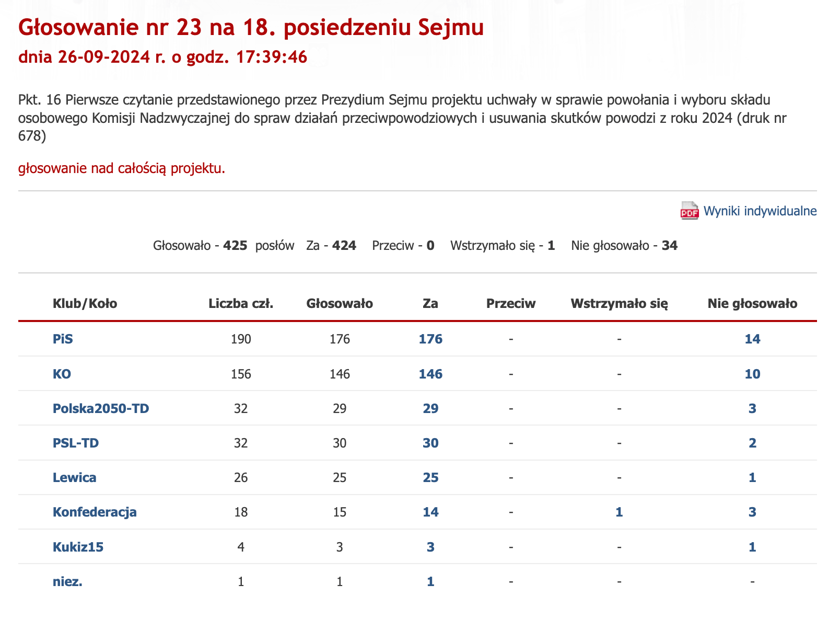
Task: Click the date line dnia 26-09-2024
Action: (162, 57)
